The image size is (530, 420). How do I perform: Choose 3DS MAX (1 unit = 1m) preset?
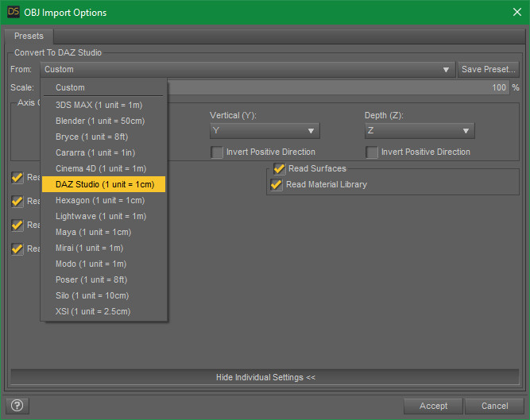(103, 105)
